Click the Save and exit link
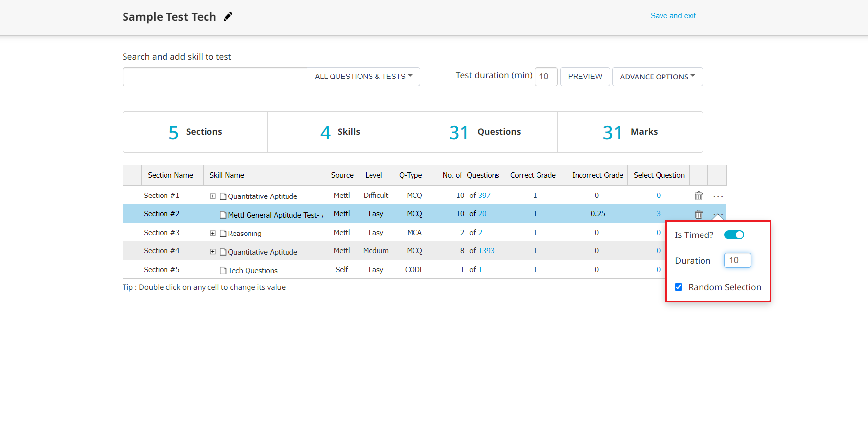 [x=673, y=16]
